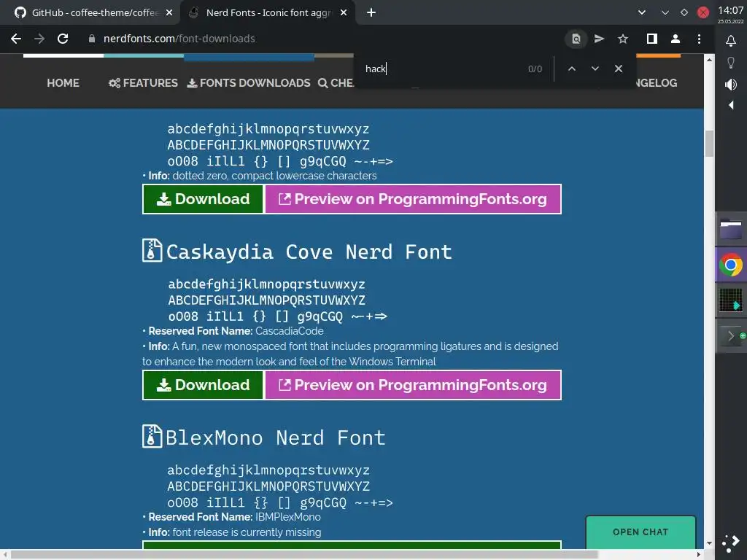This screenshot has height=560, width=747.
Task: Go back to the previous page
Action: (x=16, y=39)
